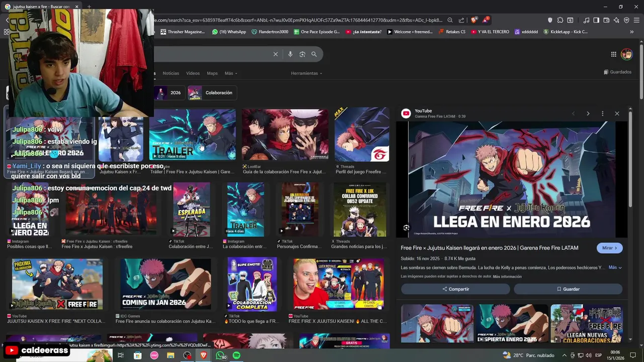
Task: Open Threads Perfil del juego Free Fire result
Action: pyautogui.click(x=362, y=134)
